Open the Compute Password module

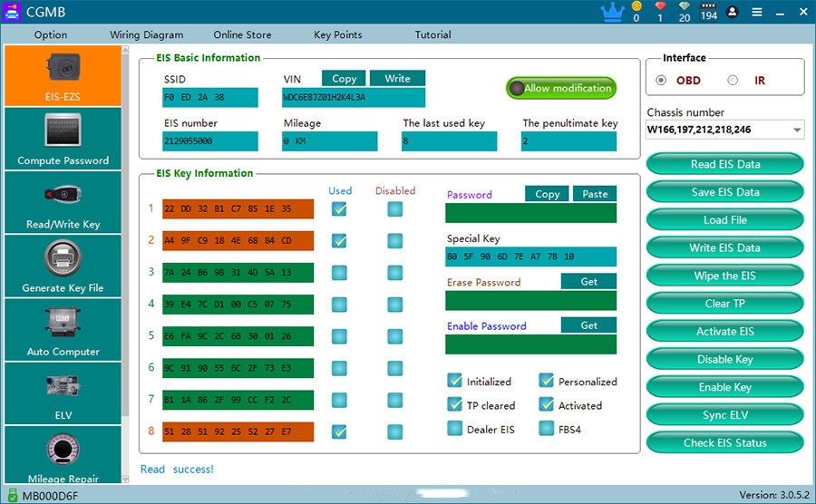(63, 139)
